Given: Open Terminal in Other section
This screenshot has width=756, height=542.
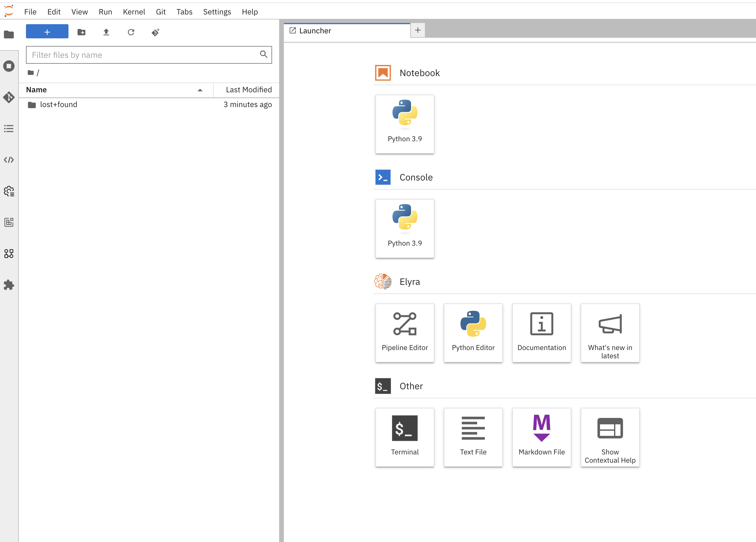Looking at the screenshot, I should click(404, 437).
